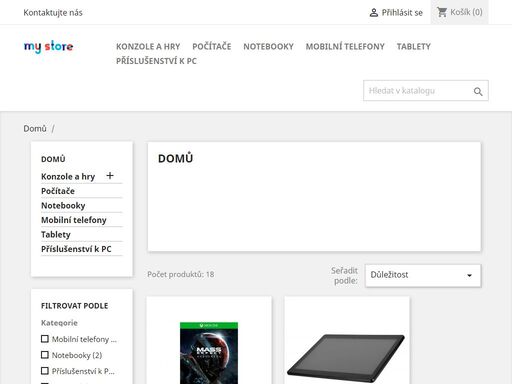This screenshot has width=512, height=384.
Task: Click the search magnifier icon
Action: pos(478,91)
